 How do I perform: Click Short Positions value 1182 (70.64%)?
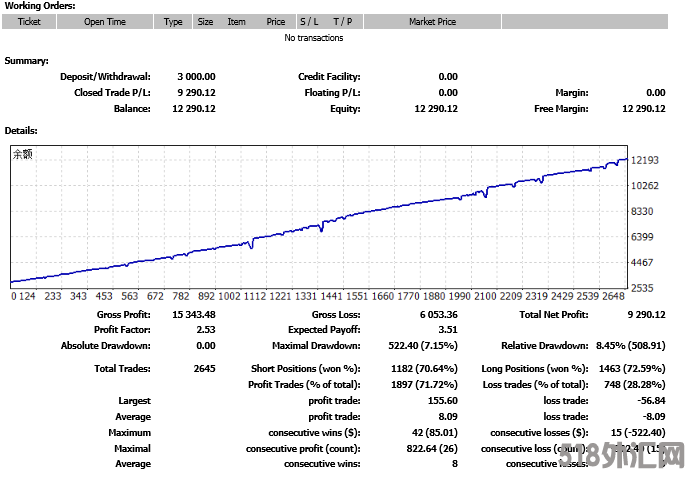424,369
